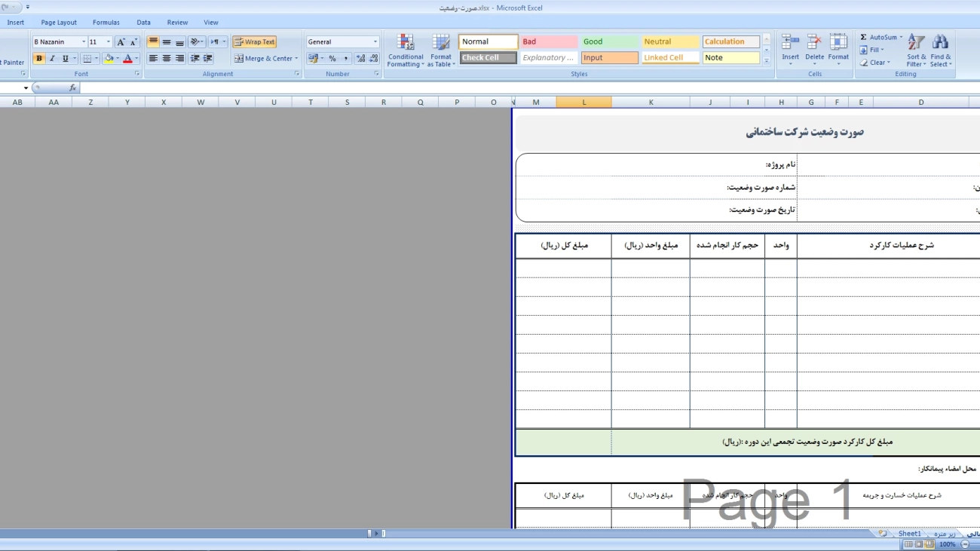Viewport: 980px width, 551px height.
Task: Click the Orientation icon
Action: point(194,42)
